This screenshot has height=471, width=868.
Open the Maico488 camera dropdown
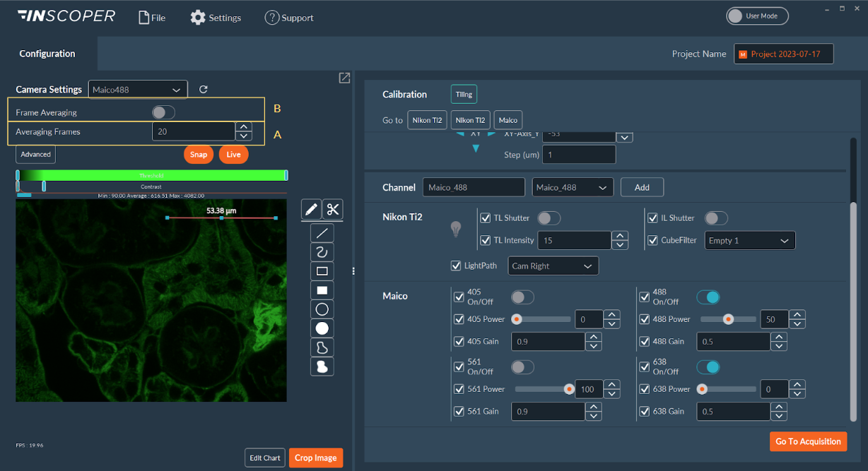(x=138, y=90)
